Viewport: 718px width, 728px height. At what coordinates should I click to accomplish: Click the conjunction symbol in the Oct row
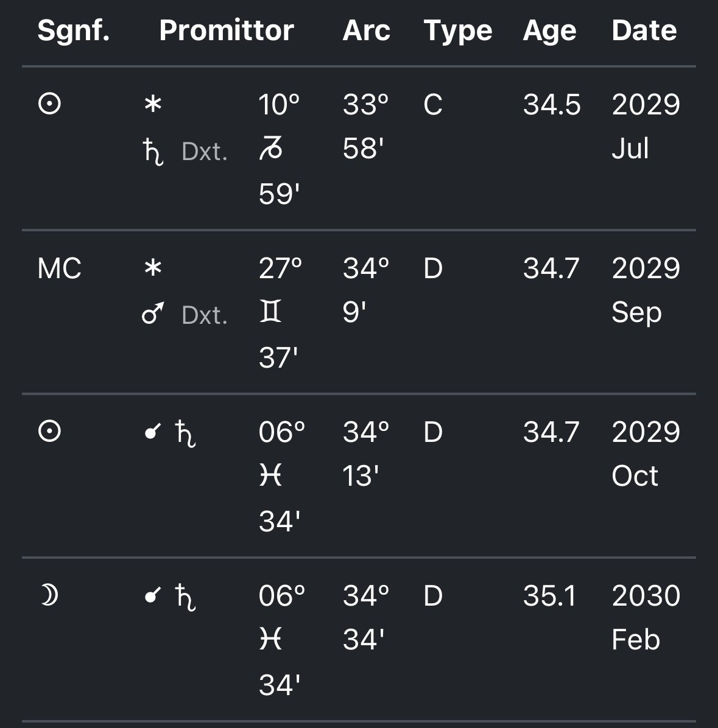[x=153, y=432]
